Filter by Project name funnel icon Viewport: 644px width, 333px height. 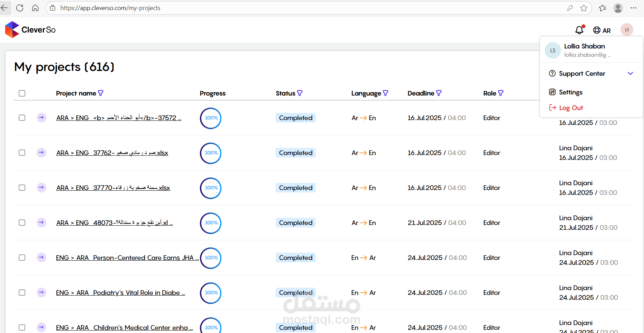point(101,93)
